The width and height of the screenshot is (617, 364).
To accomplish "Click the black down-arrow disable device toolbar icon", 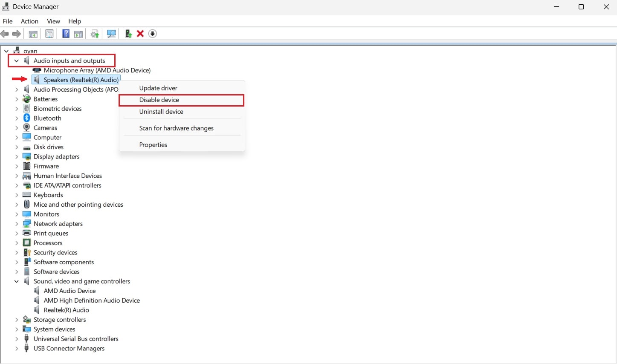I will click(x=153, y=34).
